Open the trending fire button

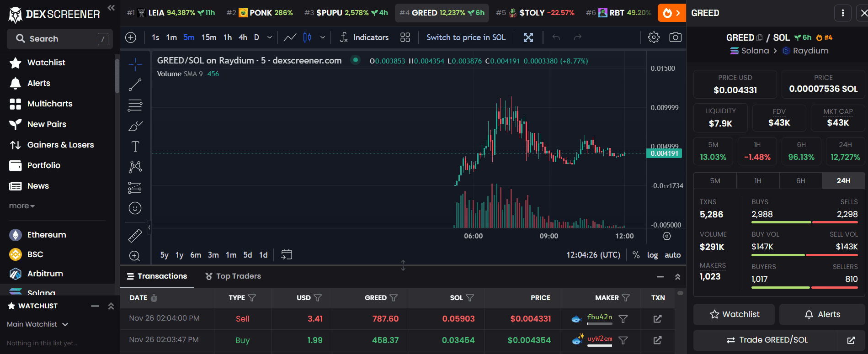pyautogui.click(x=672, y=13)
